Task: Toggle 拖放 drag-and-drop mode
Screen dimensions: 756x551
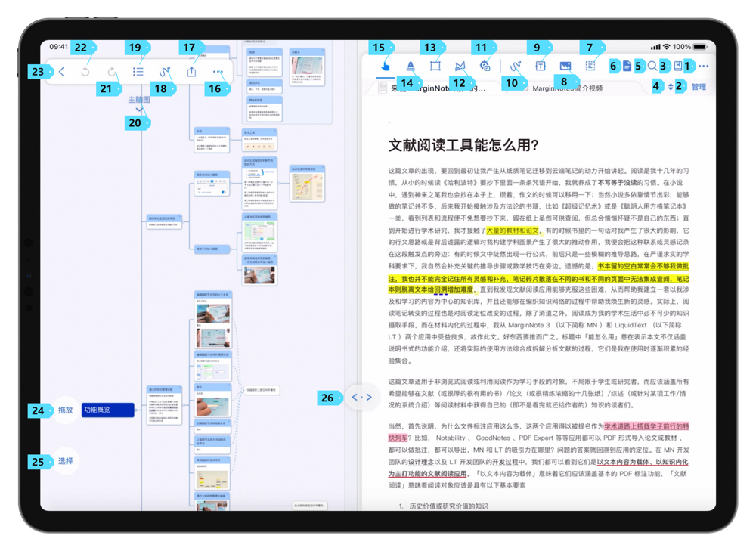Action: tap(64, 411)
